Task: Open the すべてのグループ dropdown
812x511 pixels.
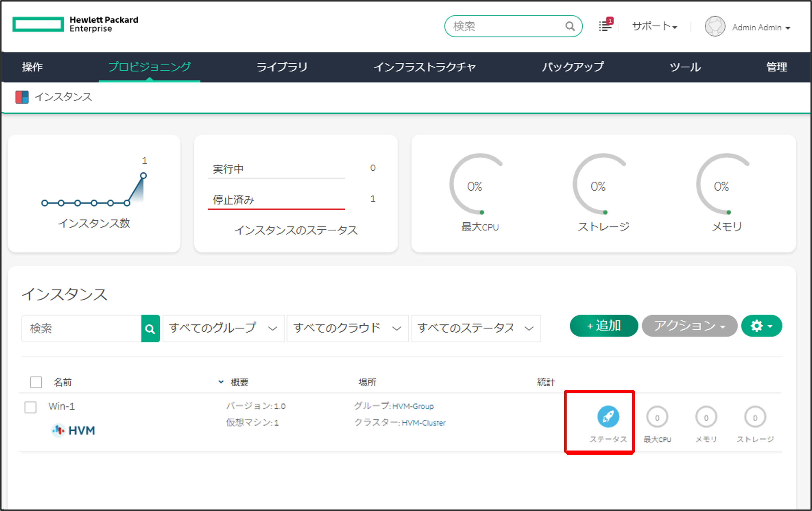Action: 223,328
